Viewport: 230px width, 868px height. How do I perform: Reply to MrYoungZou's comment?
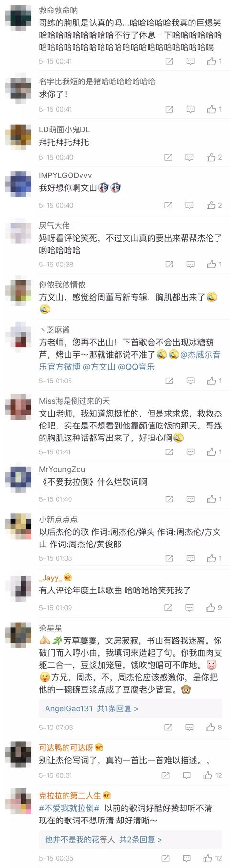tap(190, 499)
